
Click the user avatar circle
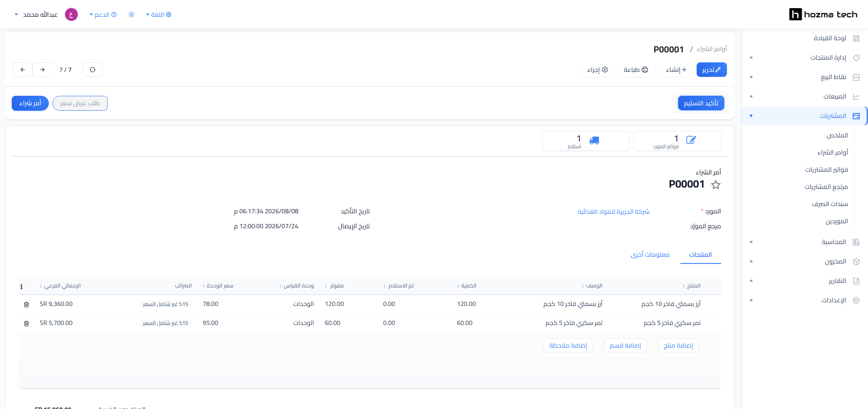[x=71, y=14]
